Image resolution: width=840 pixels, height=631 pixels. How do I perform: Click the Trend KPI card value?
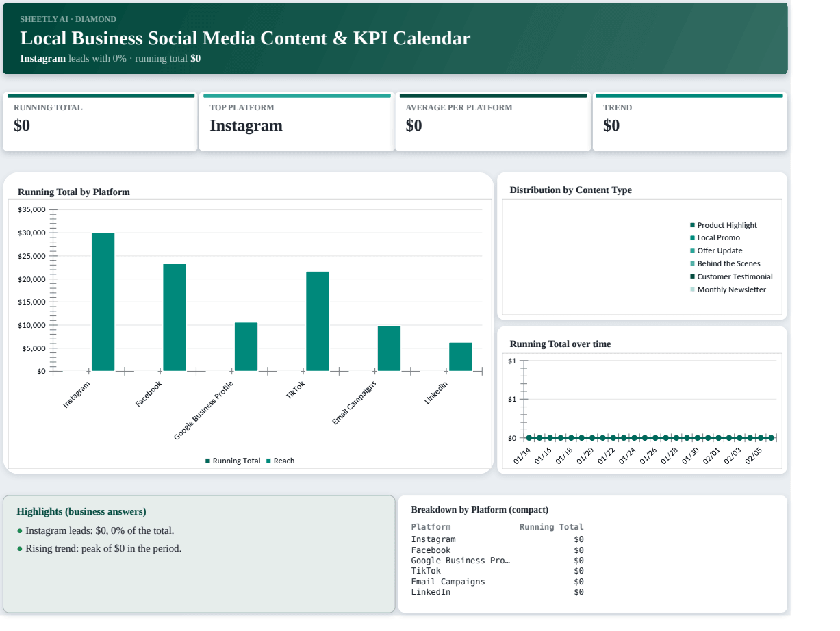pos(611,125)
